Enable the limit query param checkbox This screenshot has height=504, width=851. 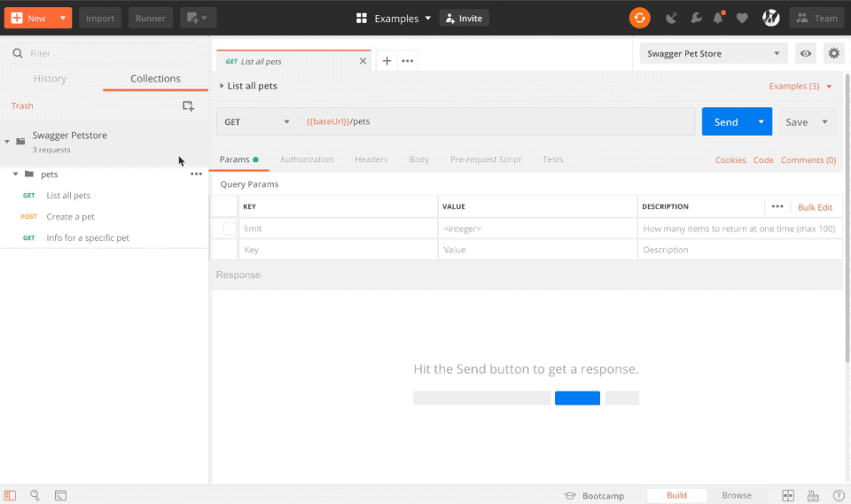click(230, 229)
